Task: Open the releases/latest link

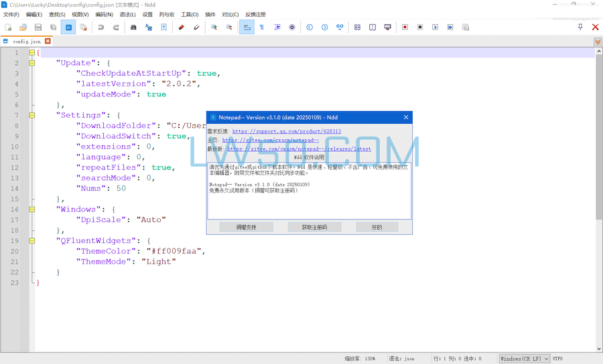Action: click(x=299, y=149)
